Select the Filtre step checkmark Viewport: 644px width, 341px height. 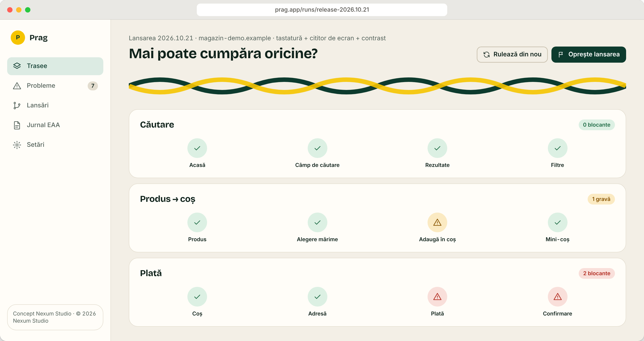(557, 148)
